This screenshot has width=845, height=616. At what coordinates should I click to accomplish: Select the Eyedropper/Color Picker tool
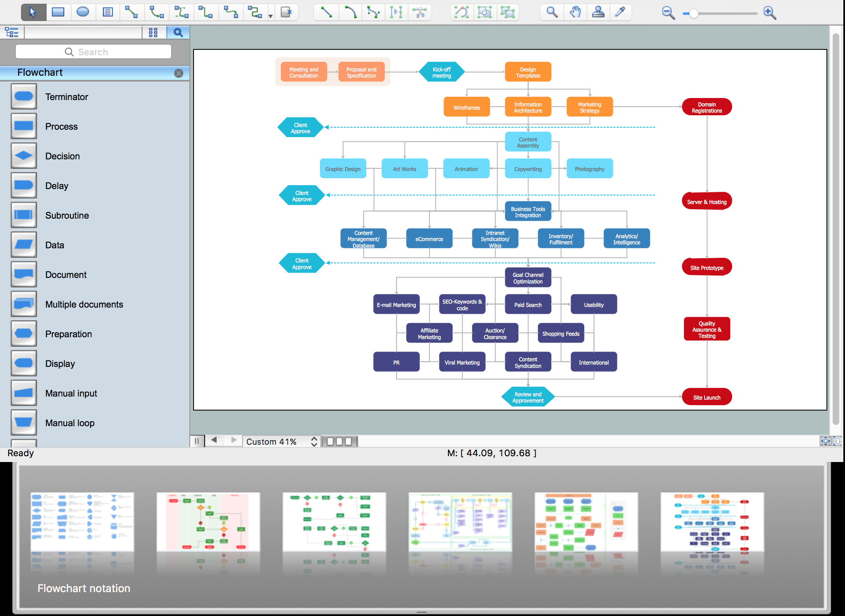[x=622, y=12]
